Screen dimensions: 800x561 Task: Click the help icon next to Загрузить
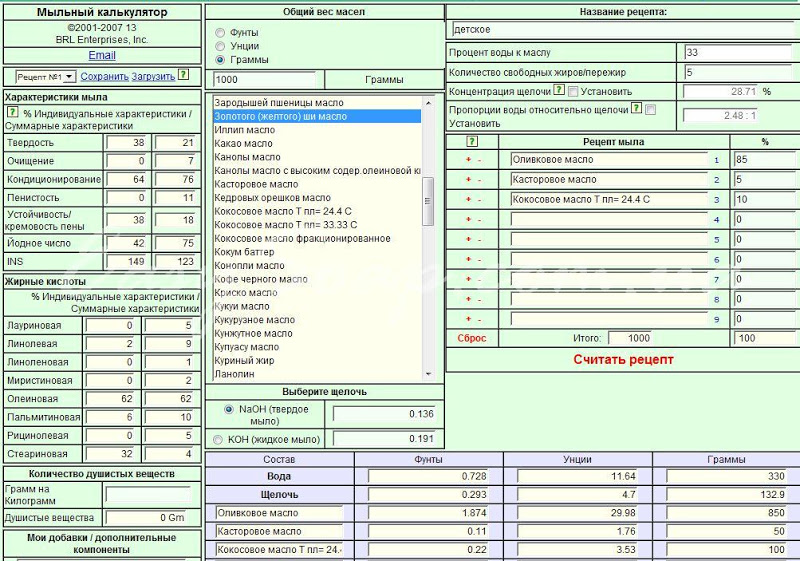pos(184,74)
